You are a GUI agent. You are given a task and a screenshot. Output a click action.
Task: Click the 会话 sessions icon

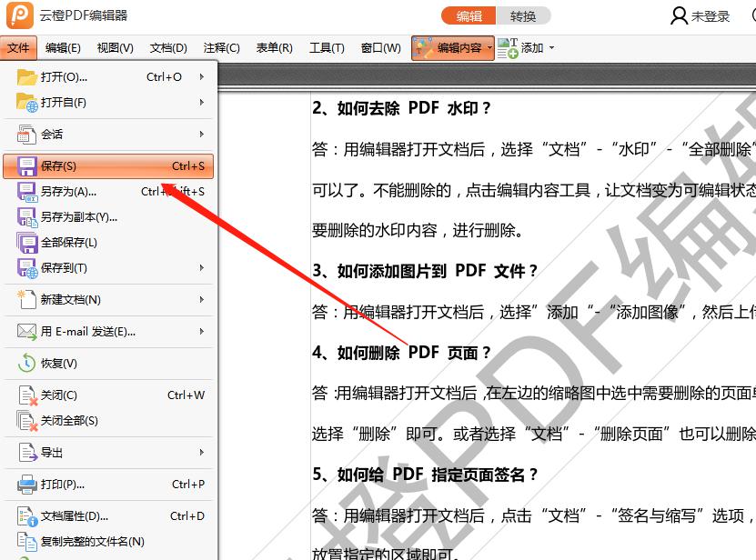click(x=26, y=135)
